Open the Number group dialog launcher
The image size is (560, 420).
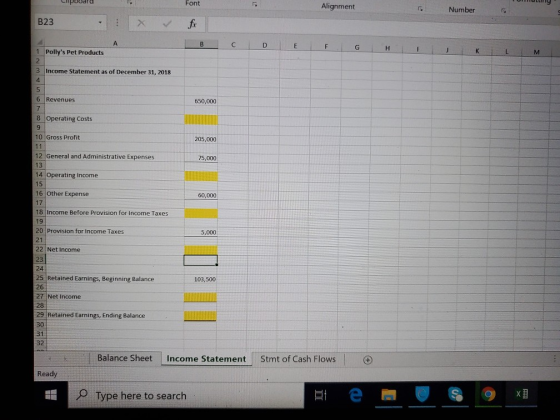tap(503, 11)
